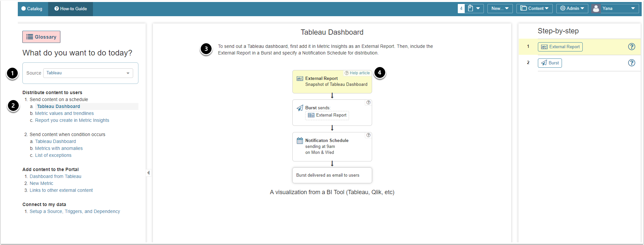Collapse the left panel with arrow handle
The width and height of the screenshot is (644, 245).
pos(149,173)
